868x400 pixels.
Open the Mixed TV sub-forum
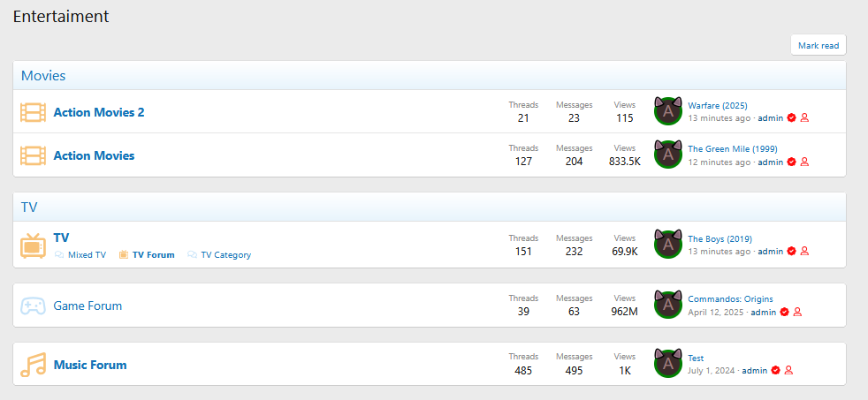[87, 255]
